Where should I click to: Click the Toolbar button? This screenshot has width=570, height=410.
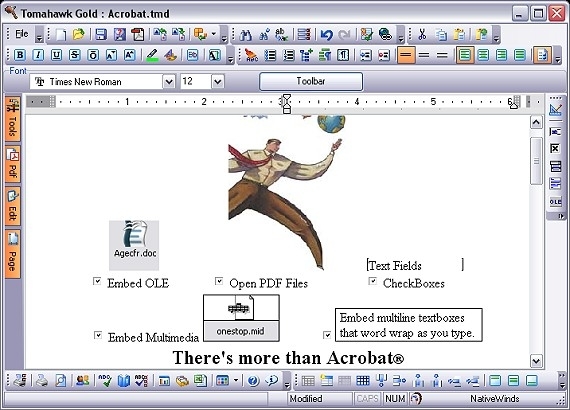pyautogui.click(x=311, y=81)
